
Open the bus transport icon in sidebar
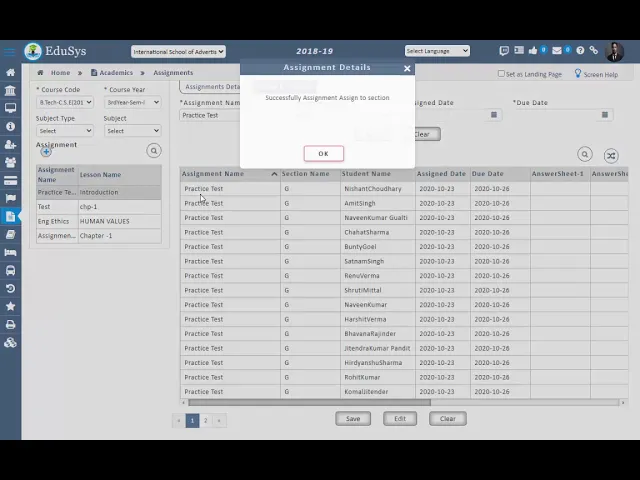pyautogui.click(x=10, y=270)
